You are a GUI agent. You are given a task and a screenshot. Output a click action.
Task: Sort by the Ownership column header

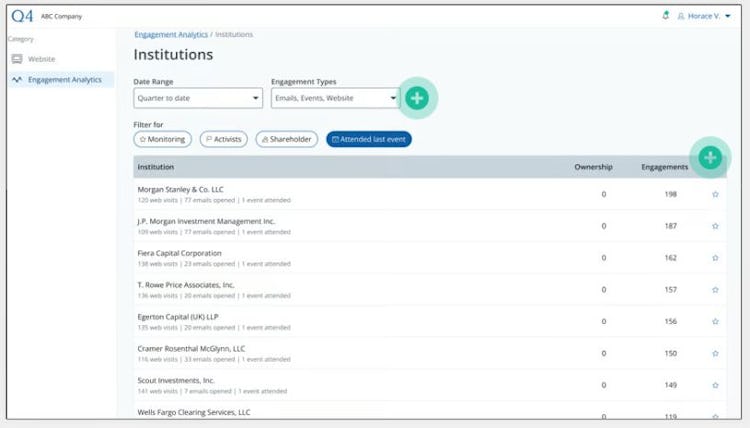pyautogui.click(x=593, y=167)
